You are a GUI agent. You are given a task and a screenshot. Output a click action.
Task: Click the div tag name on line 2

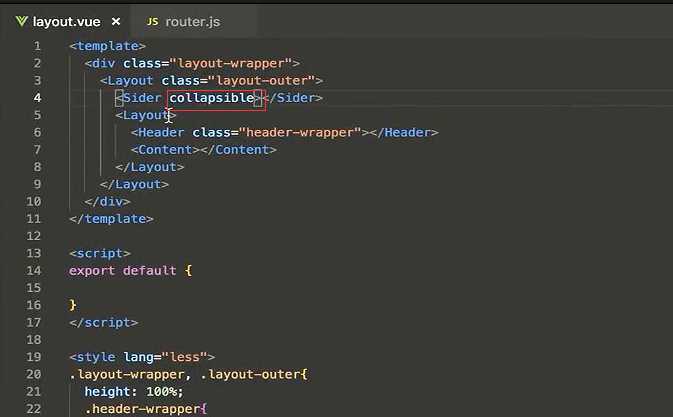pyautogui.click(x=103, y=63)
